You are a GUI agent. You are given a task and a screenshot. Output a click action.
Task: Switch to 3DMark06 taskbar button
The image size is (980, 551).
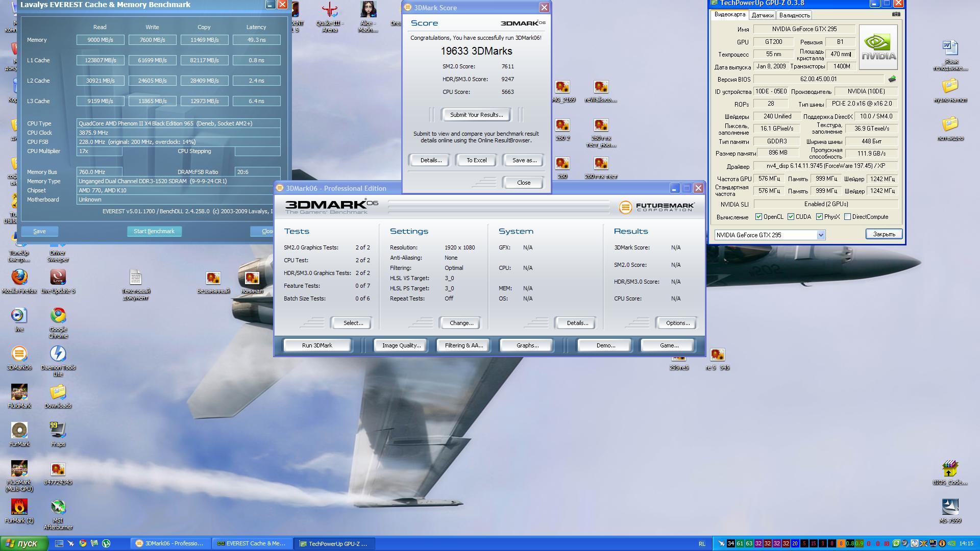[171, 543]
